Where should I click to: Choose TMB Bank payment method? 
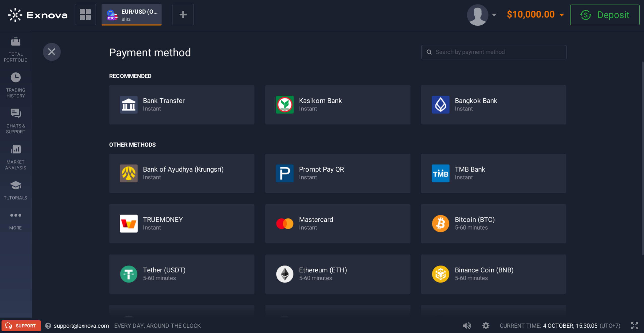[494, 173]
